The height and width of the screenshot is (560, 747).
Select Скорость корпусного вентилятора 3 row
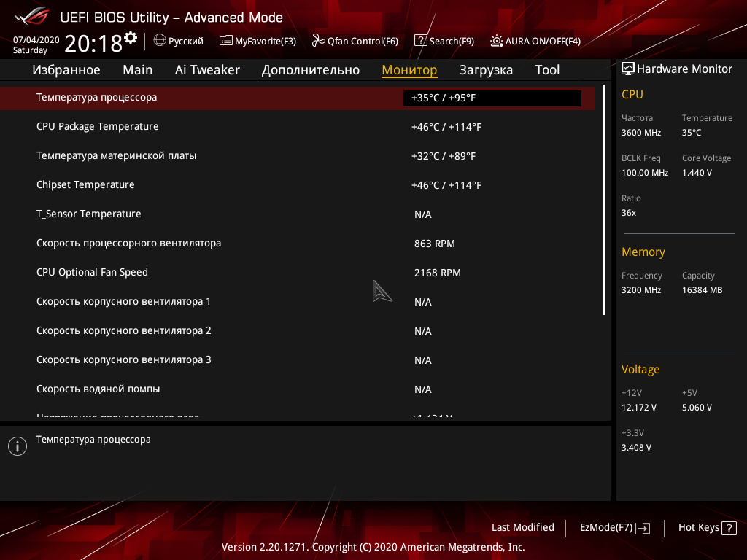point(298,360)
